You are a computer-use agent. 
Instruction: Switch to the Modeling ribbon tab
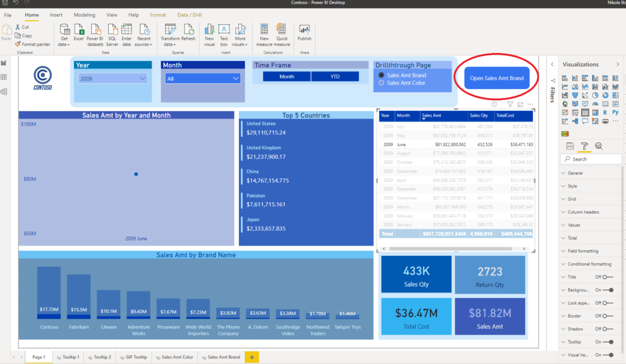(x=84, y=15)
